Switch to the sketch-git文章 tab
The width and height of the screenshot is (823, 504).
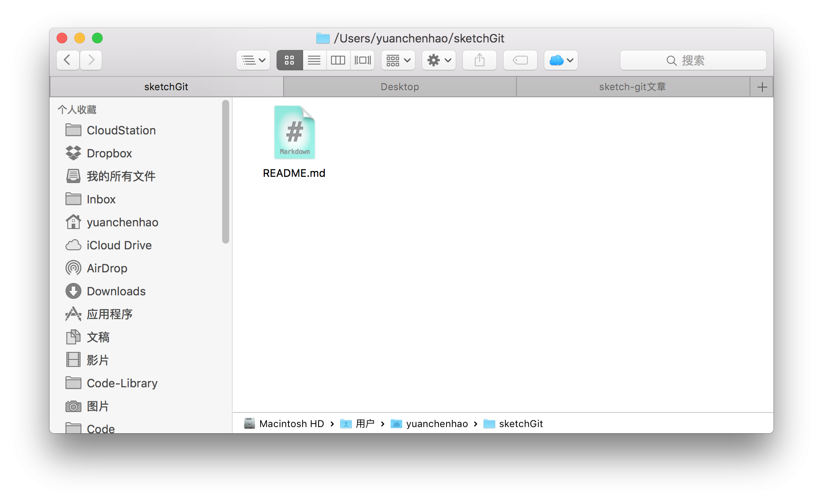(633, 87)
